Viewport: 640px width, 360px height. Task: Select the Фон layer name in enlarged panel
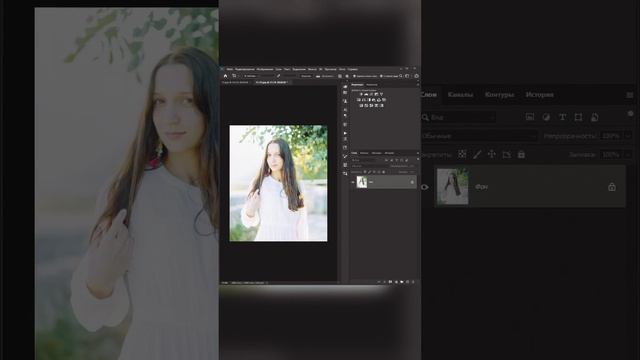click(482, 187)
